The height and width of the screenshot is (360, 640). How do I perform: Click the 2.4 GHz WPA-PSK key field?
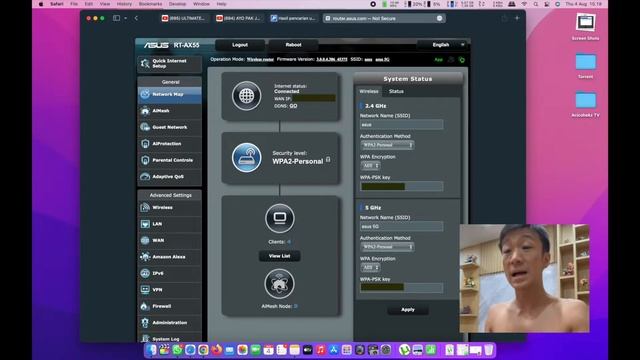coord(402,187)
